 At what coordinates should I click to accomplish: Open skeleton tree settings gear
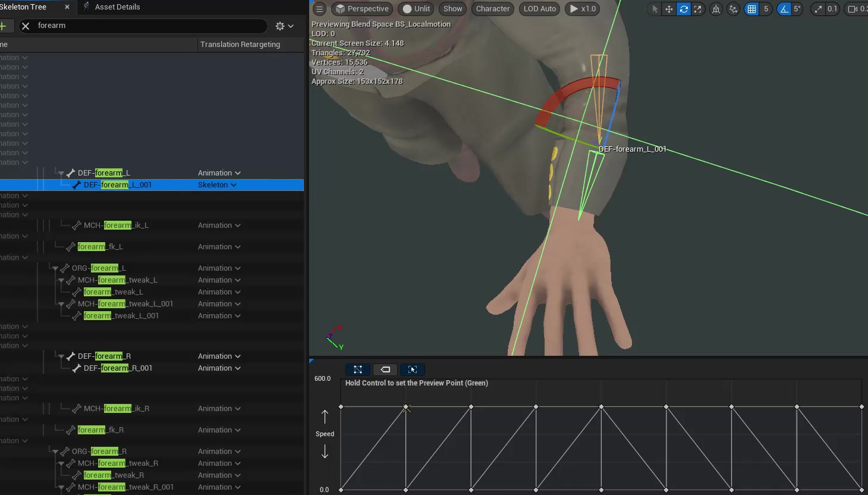[284, 26]
